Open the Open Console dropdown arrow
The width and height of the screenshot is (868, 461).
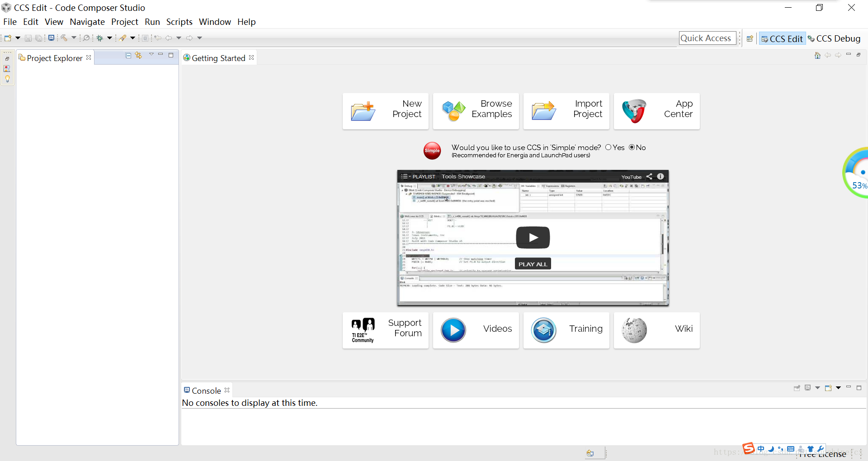click(838, 388)
